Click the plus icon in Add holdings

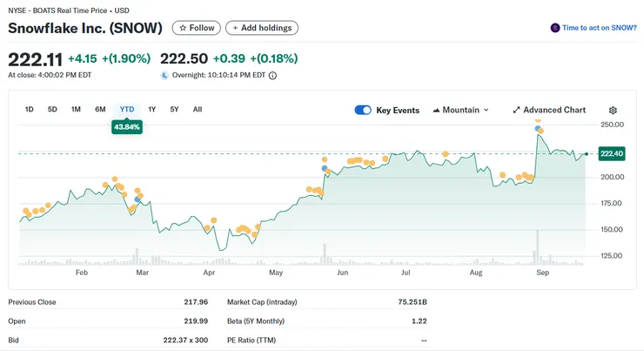(x=235, y=28)
